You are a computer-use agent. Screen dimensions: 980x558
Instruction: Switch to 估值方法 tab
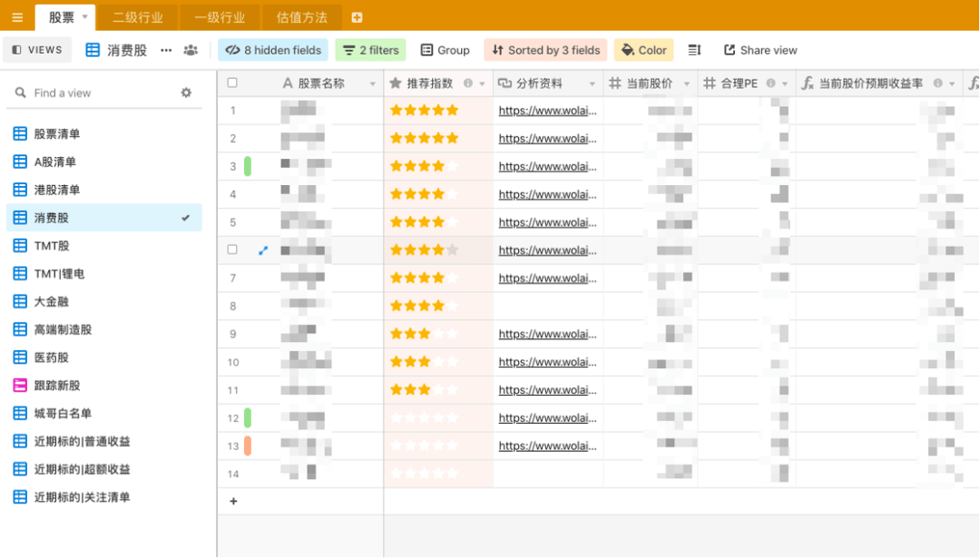coord(302,17)
